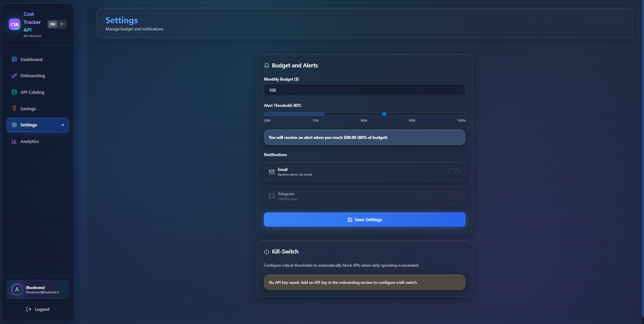Select the Onboarding key icon
The image size is (644, 324).
pos(14,76)
